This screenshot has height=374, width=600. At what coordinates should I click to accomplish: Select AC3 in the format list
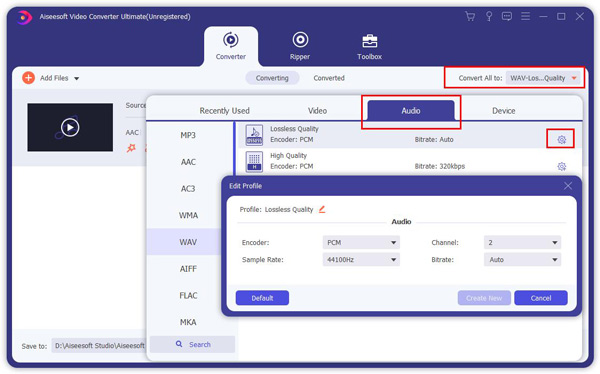tap(188, 189)
